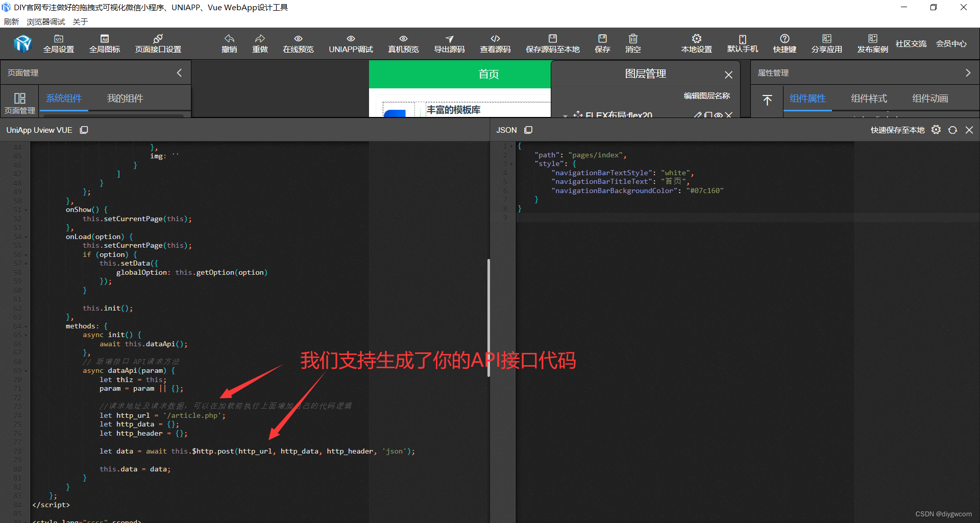Start UNIAPP调试 debugging

click(351, 43)
